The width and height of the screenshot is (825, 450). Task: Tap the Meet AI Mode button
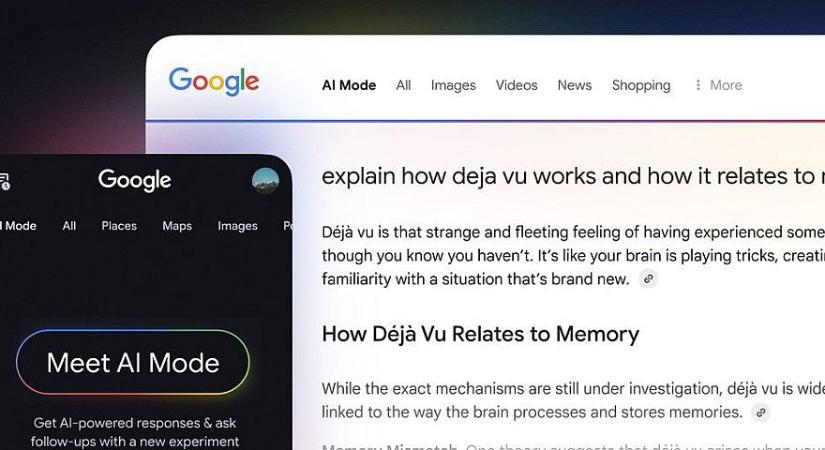133,362
